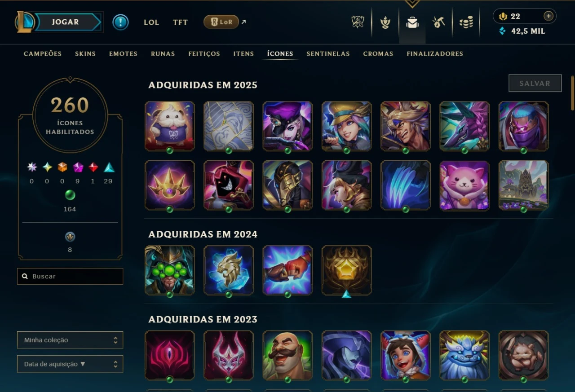Viewport: 575px width, 392px height.
Task: Choose the pink cat summoner icon
Action: tap(464, 185)
